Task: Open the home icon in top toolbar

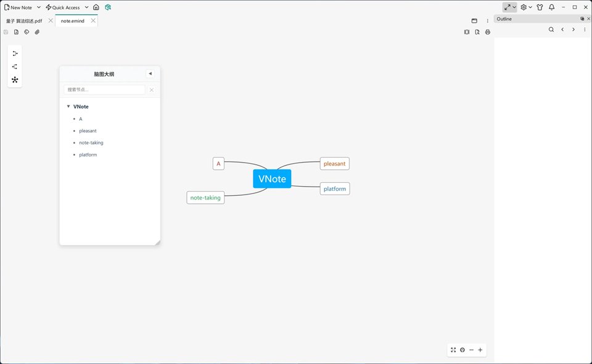Action: (x=96, y=7)
